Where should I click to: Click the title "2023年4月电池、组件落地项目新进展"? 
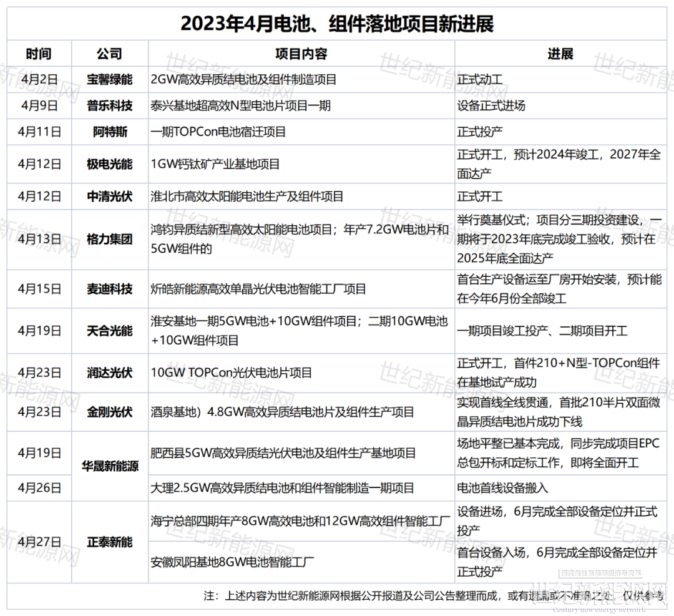pos(337,24)
